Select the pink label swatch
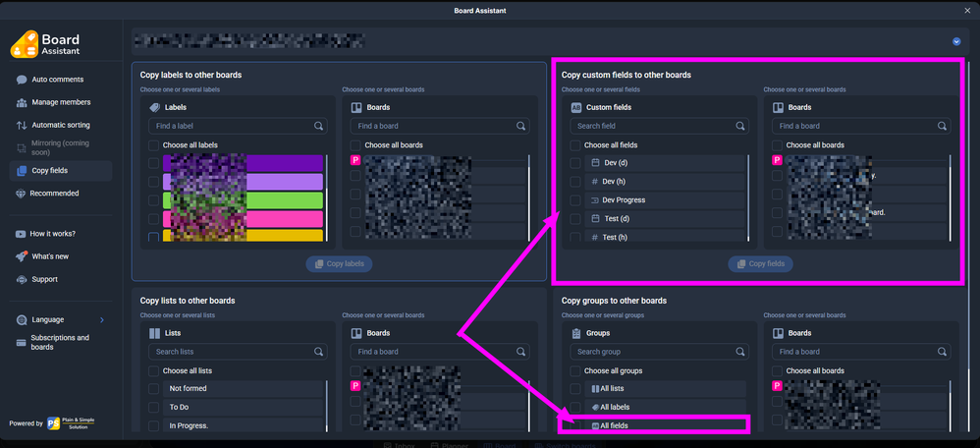This screenshot has width=980, height=448. pos(243,219)
